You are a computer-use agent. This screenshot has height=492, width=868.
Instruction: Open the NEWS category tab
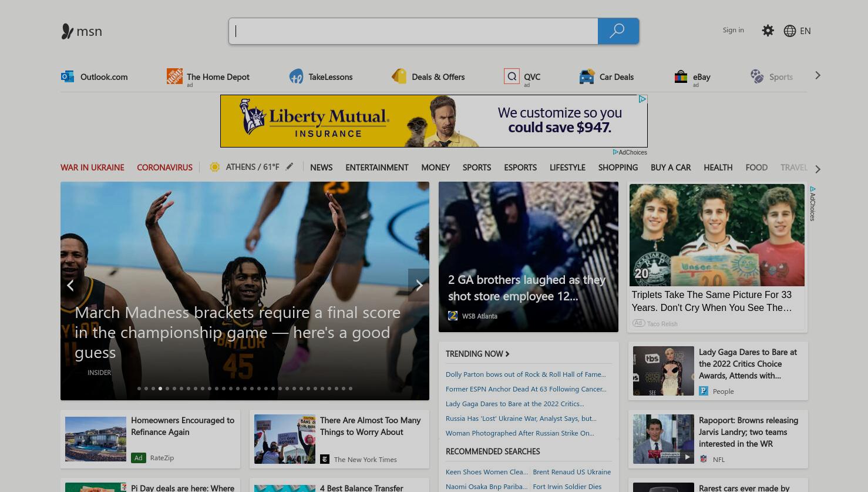[x=321, y=168]
